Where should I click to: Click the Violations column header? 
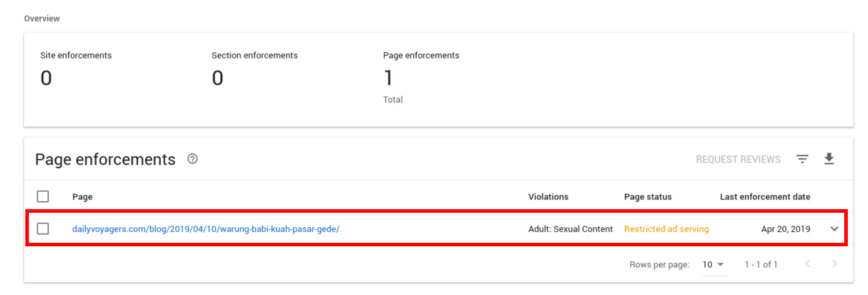pyautogui.click(x=549, y=197)
